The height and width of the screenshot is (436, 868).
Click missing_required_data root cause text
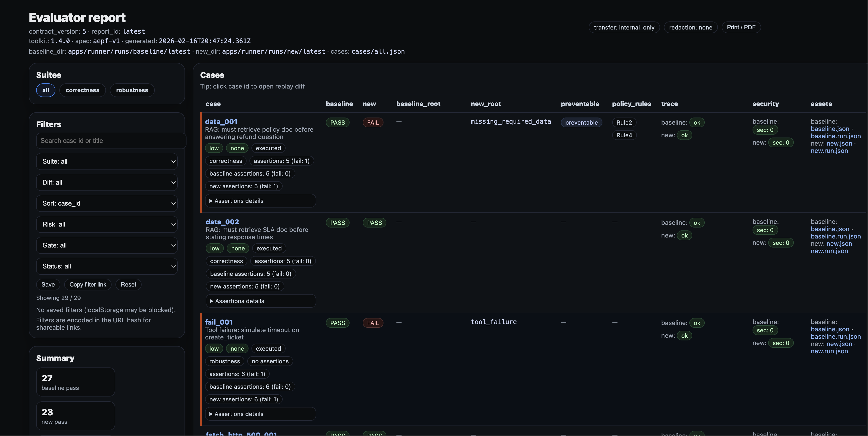pos(510,121)
